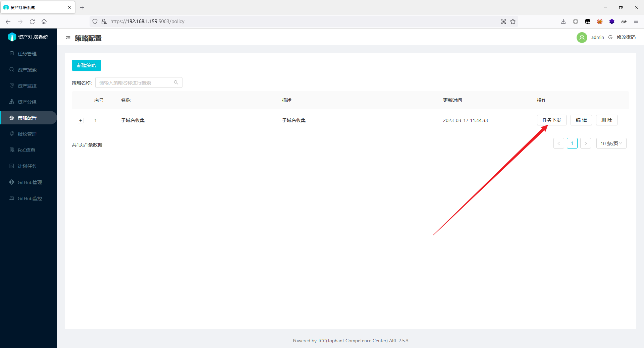The image size is (644, 348).
Task: Click the 描述 column header
Action: point(287,100)
